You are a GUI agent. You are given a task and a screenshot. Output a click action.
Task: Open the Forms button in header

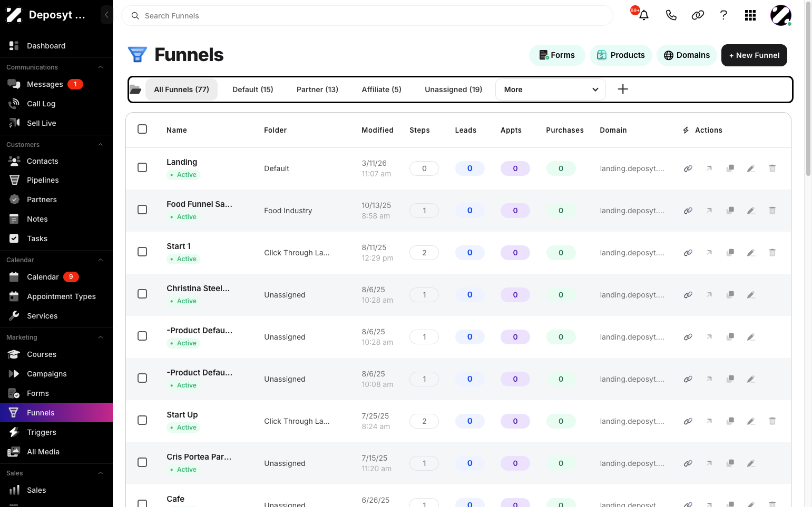(557, 55)
